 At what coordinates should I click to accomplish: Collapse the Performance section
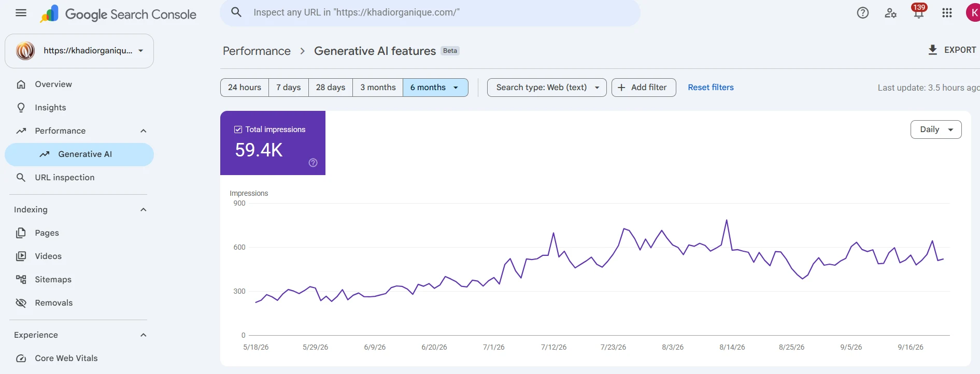coord(144,131)
